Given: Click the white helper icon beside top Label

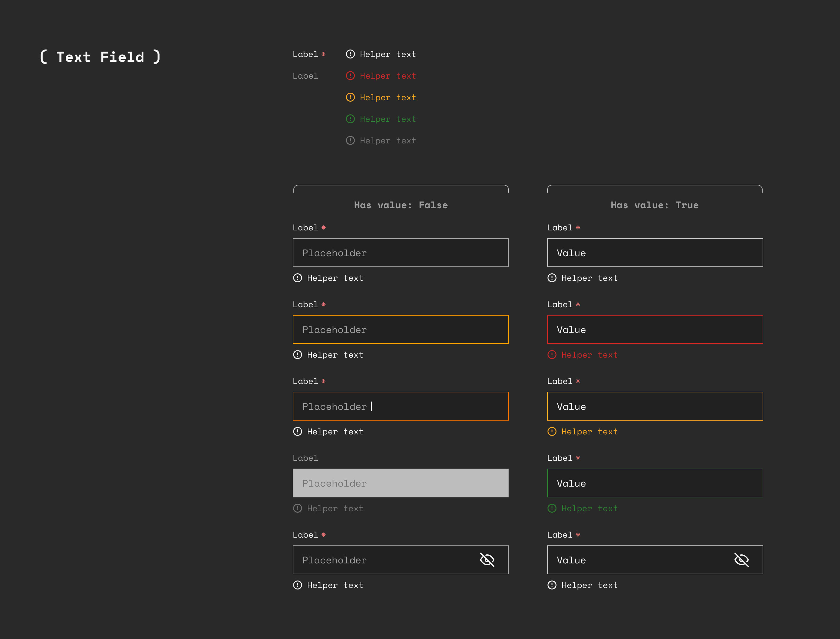Looking at the screenshot, I should (x=350, y=54).
